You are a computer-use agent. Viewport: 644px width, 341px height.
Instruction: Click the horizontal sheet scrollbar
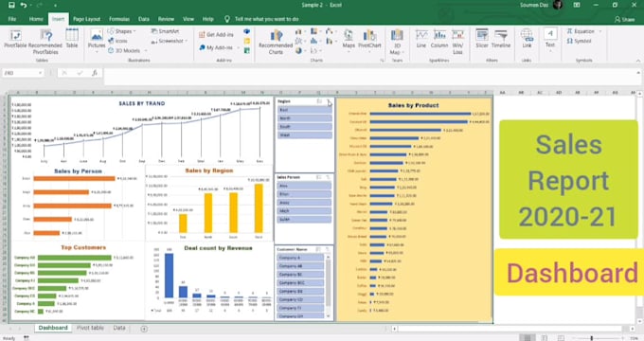click(510, 329)
